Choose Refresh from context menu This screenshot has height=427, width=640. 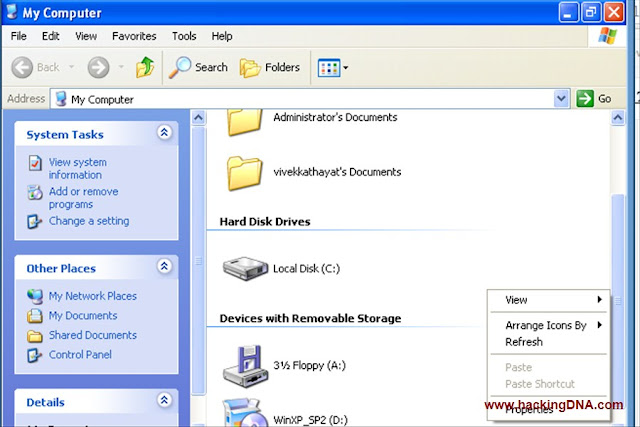point(548,342)
